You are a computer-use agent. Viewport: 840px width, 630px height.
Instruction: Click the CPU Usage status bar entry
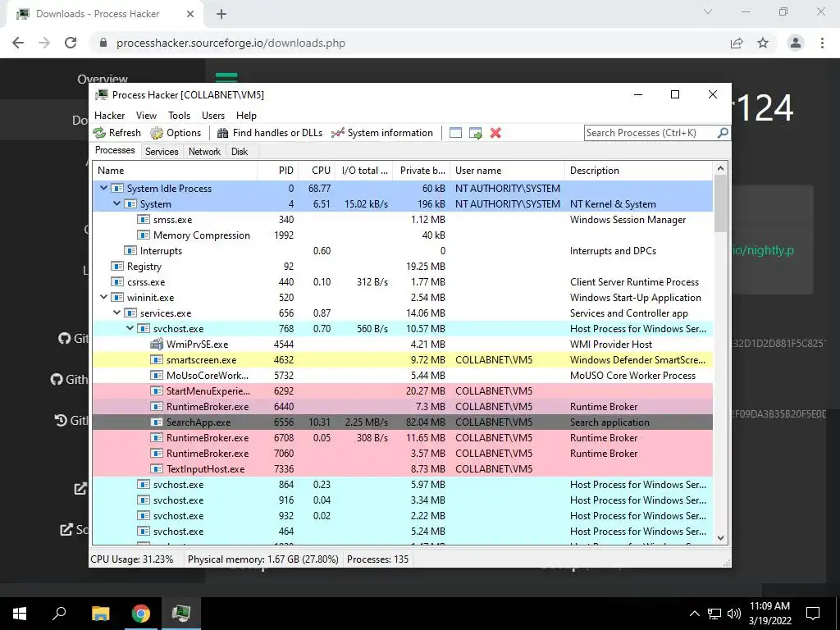coord(132,559)
